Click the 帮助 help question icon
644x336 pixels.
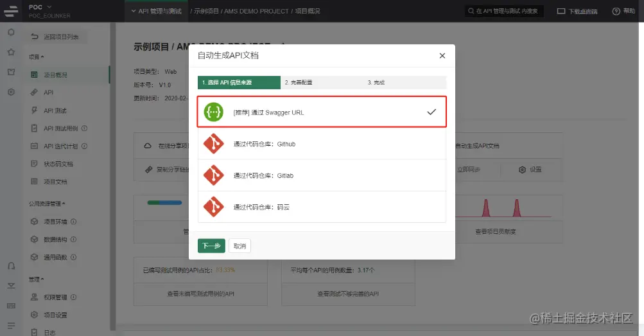point(616,11)
